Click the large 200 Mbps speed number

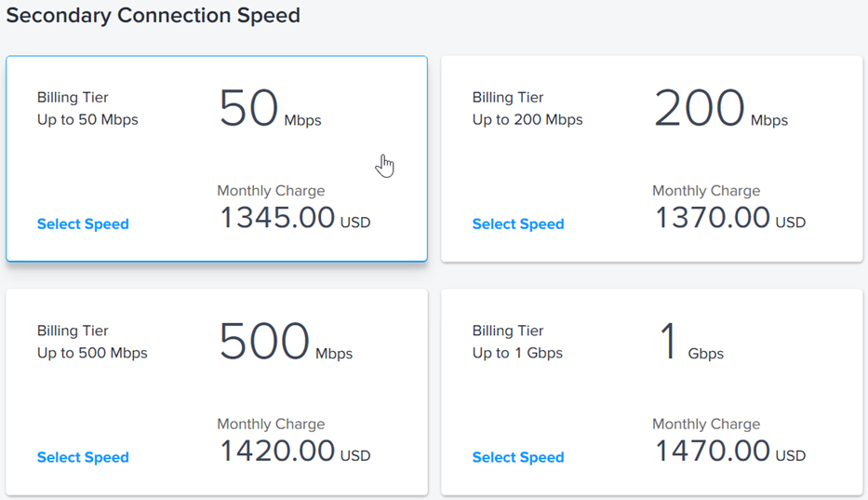click(x=700, y=108)
